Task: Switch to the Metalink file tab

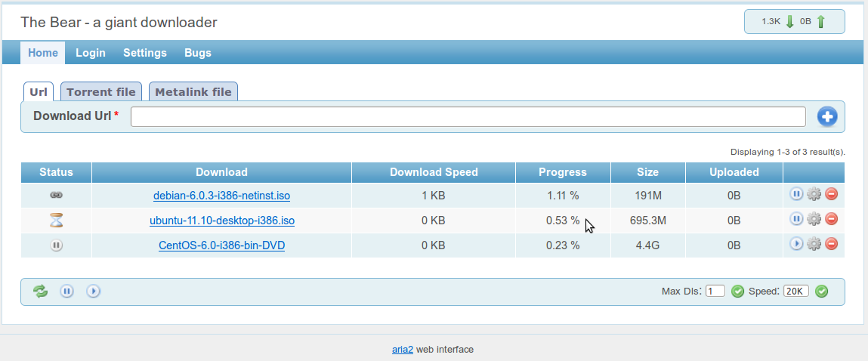Action: click(193, 92)
